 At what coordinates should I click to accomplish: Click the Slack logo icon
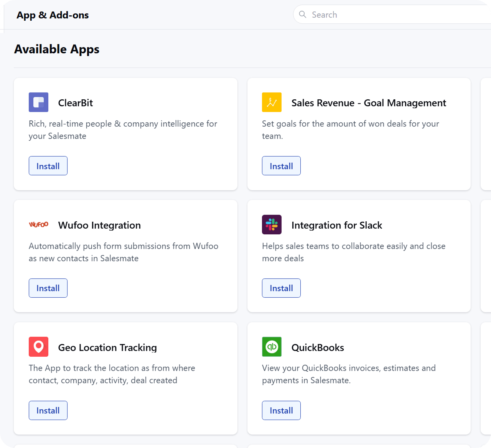tap(272, 224)
